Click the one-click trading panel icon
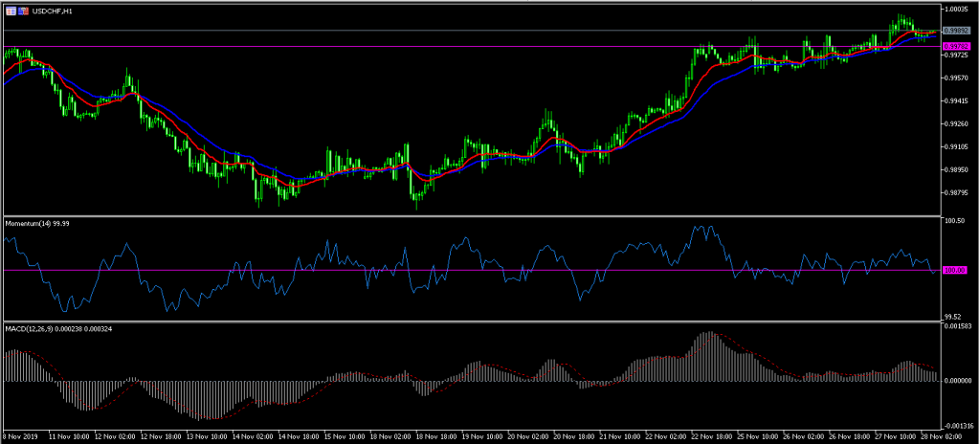Viewport: 980px width, 444px height. coord(23,11)
